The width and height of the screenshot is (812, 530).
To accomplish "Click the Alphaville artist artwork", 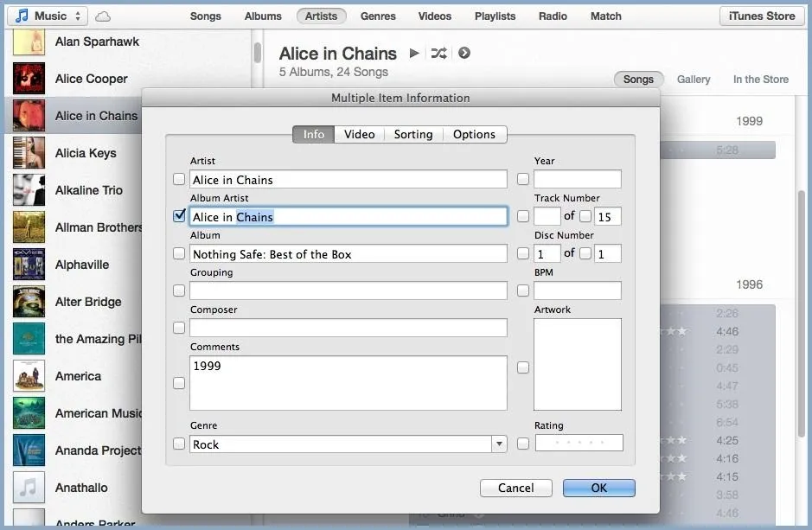I will click(x=29, y=265).
